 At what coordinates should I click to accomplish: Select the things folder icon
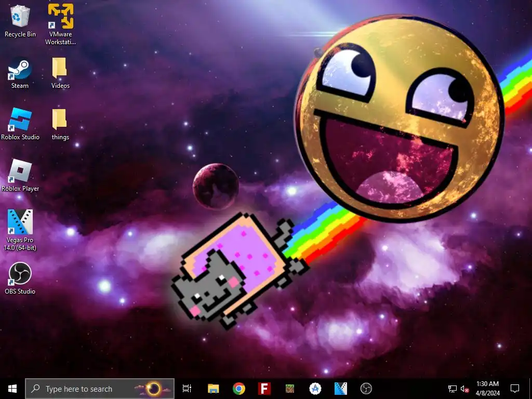point(60,124)
